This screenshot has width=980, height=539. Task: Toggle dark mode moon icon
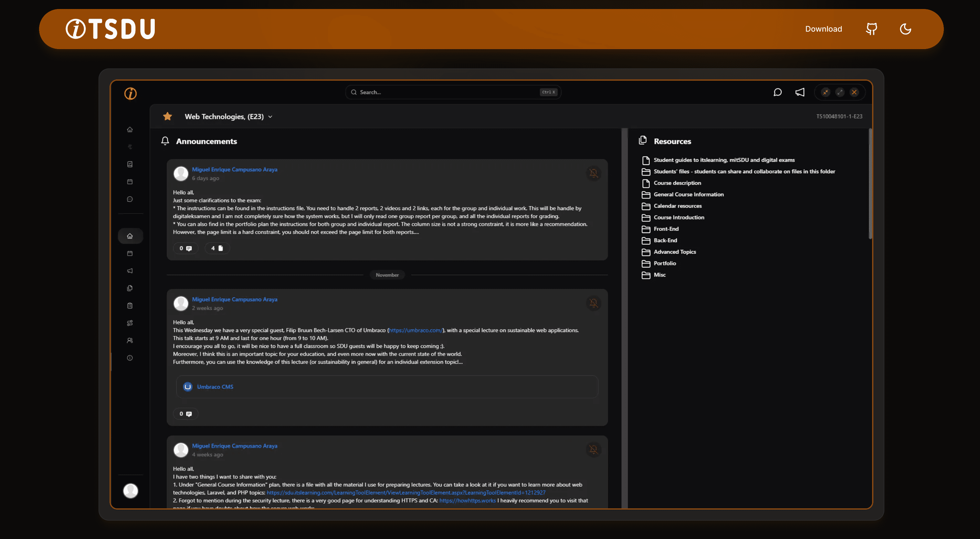905,29
